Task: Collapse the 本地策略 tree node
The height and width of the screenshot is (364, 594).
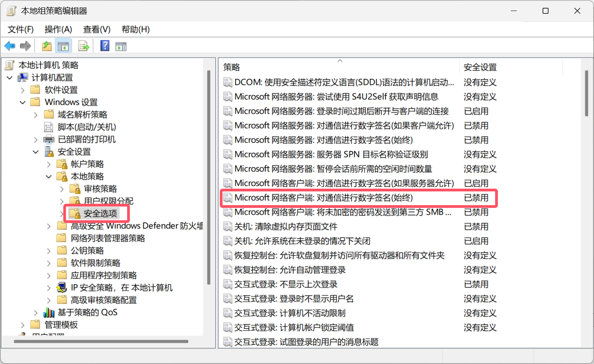Action: click(49, 177)
